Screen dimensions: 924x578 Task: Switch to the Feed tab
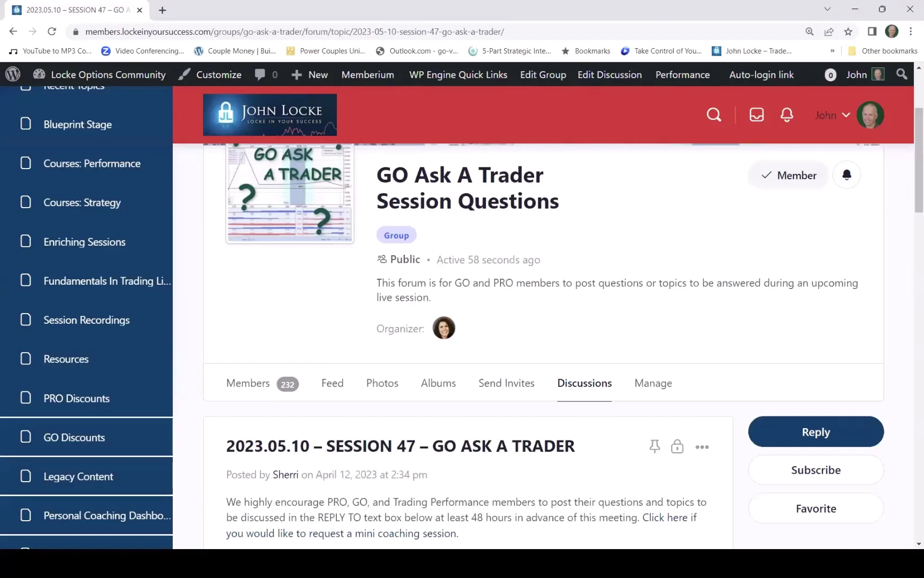click(x=332, y=383)
